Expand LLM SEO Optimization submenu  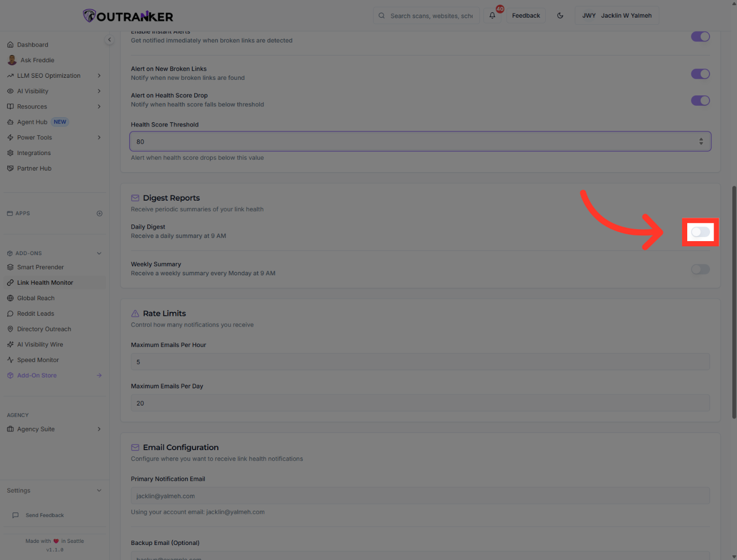click(99, 76)
